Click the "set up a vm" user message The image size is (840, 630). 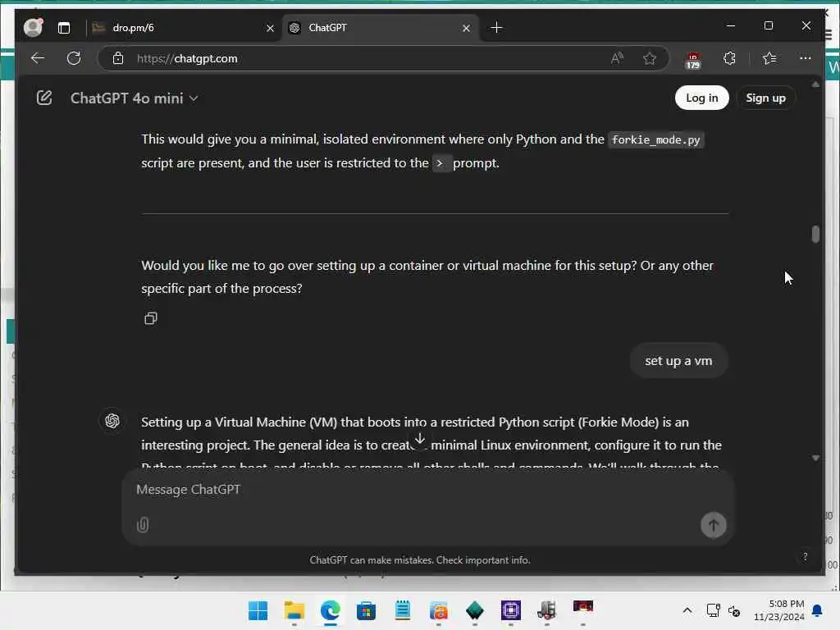pos(678,361)
